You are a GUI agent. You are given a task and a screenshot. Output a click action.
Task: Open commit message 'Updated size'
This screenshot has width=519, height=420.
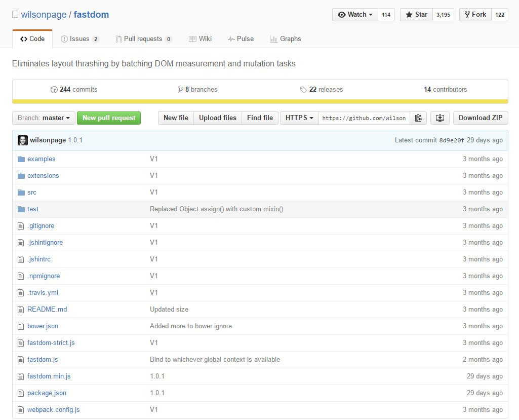tap(169, 310)
